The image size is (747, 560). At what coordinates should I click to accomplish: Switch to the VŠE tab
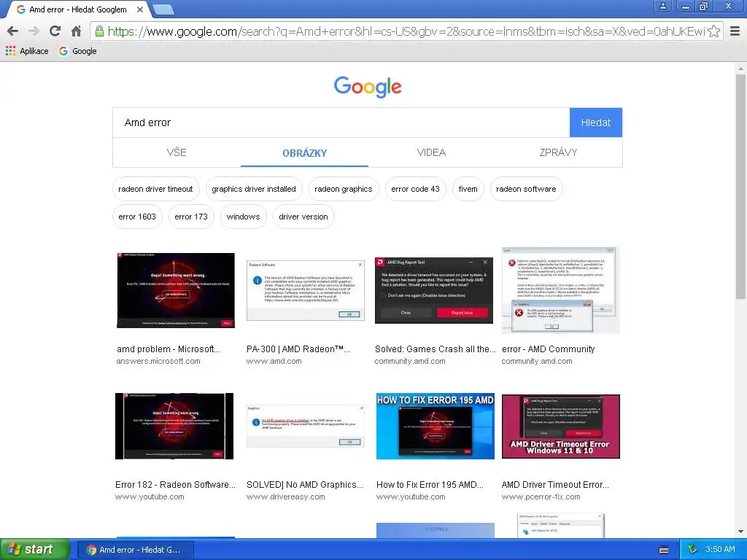point(177,152)
